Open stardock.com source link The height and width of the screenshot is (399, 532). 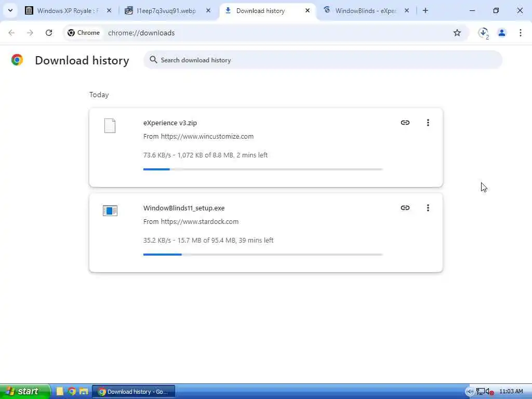coord(199,221)
